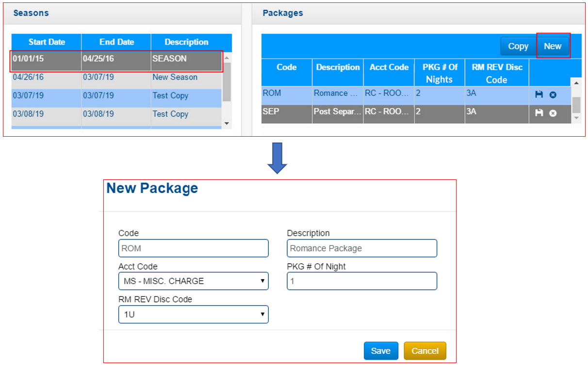Save the new package
This screenshot has width=588, height=365.
coord(381,351)
